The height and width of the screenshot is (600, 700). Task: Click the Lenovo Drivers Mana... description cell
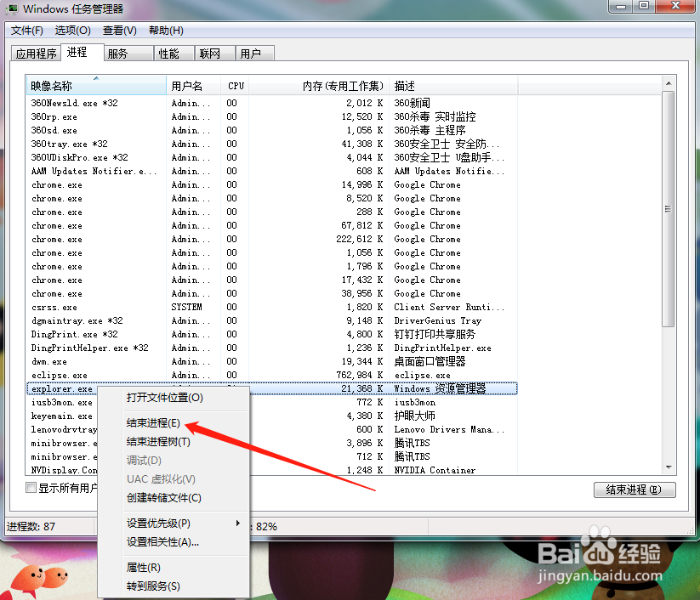[x=449, y=429]
